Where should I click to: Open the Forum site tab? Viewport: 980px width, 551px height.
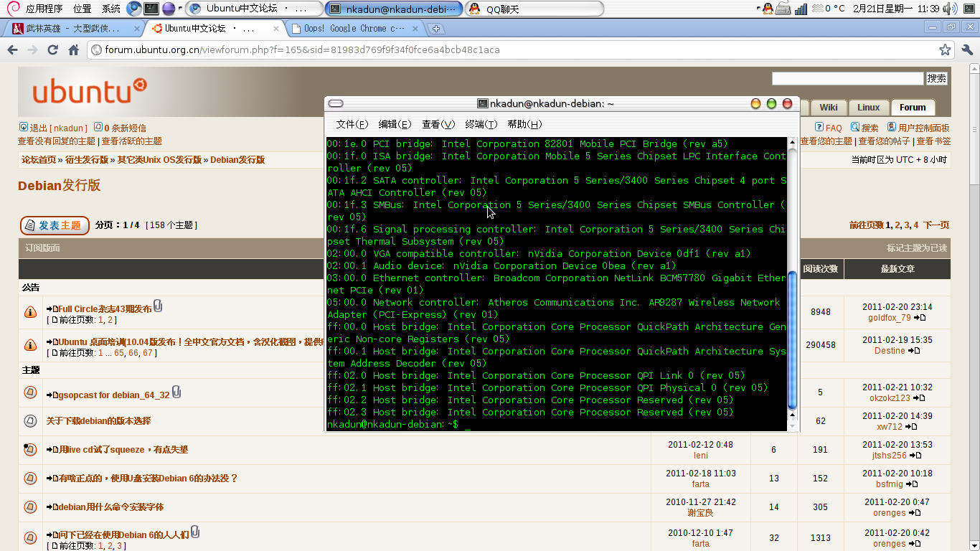[913, 108]
